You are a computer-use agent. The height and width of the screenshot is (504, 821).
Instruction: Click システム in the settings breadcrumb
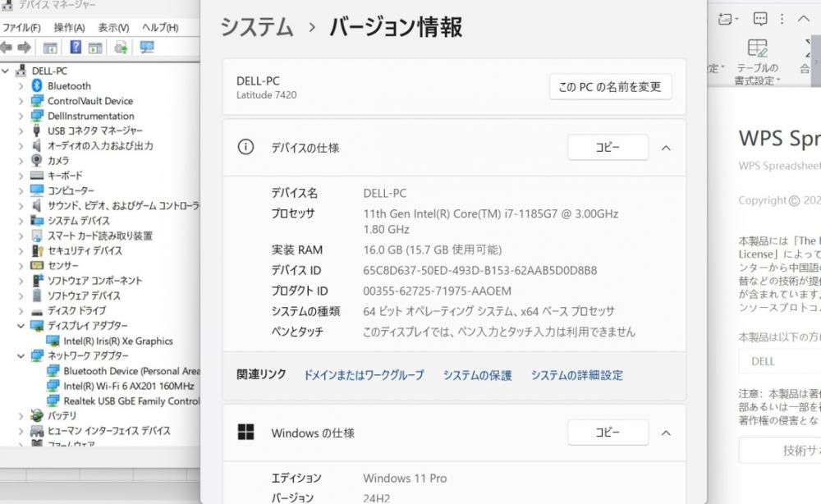[256, 27]
